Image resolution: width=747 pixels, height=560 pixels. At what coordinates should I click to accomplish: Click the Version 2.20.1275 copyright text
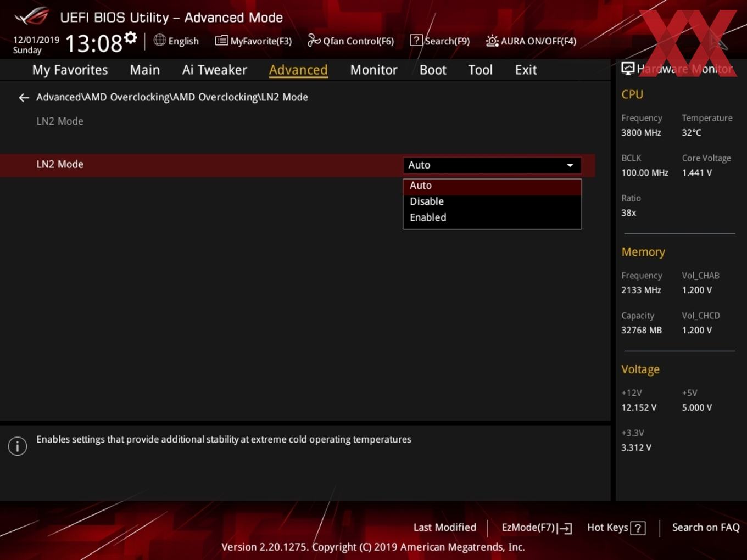click(x=373, y=547)
